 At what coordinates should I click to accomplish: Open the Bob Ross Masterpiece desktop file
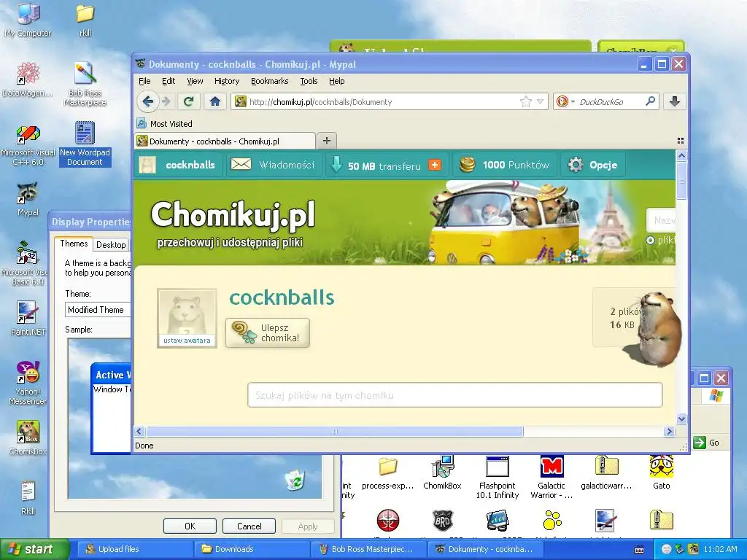(85, 84)
